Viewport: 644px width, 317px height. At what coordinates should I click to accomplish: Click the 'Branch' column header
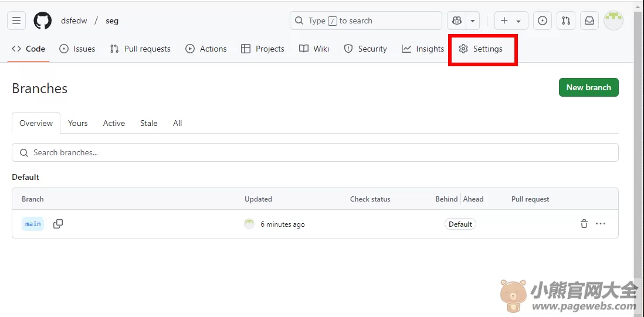click(x=32, y=199)
